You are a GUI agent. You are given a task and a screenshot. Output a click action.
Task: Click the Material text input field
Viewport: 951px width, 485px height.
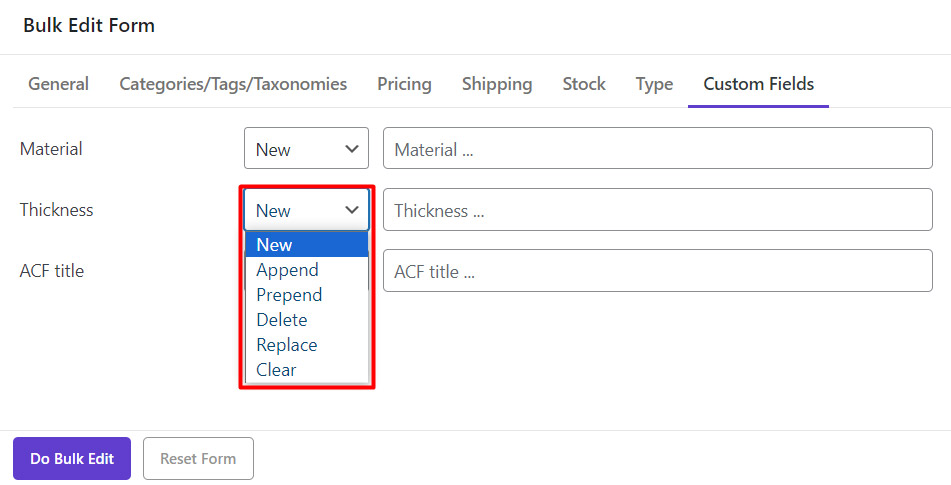tap(657, 149)
